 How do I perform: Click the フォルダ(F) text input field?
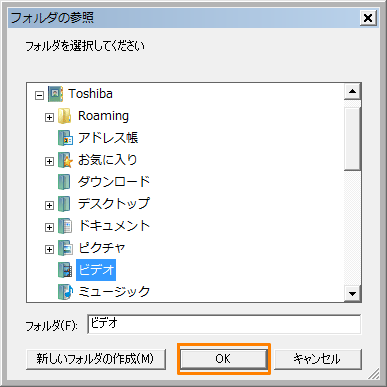point(224,324)
